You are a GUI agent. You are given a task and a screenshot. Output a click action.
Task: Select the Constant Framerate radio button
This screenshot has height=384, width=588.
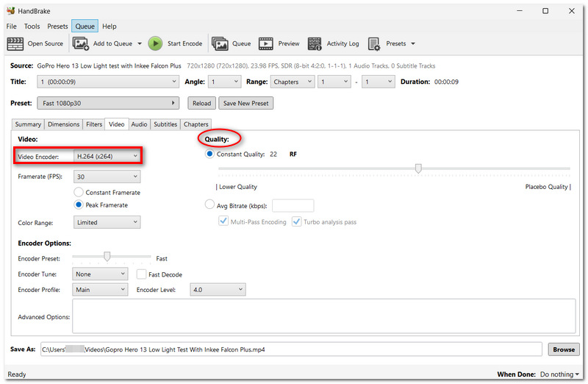[x=79, y=192]
